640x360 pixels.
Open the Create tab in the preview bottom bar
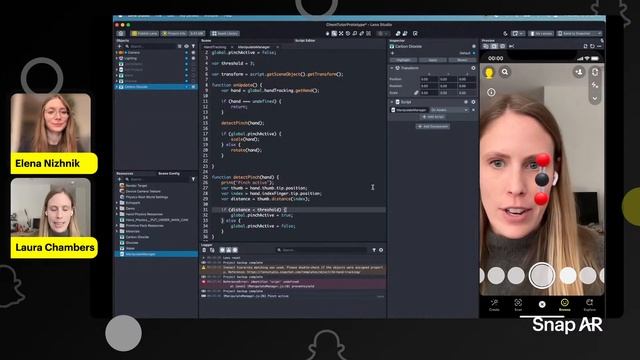coord(494,305)
